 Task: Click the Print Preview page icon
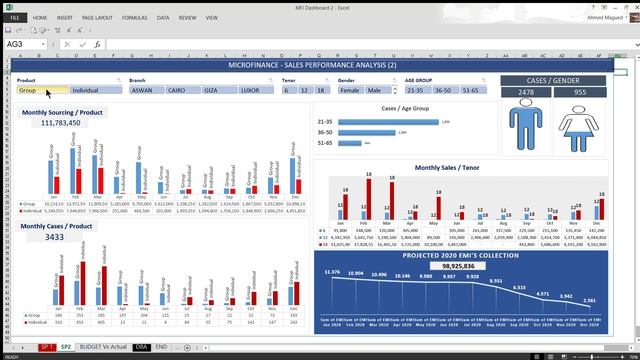pyautogui.click(x=34, y=30)
